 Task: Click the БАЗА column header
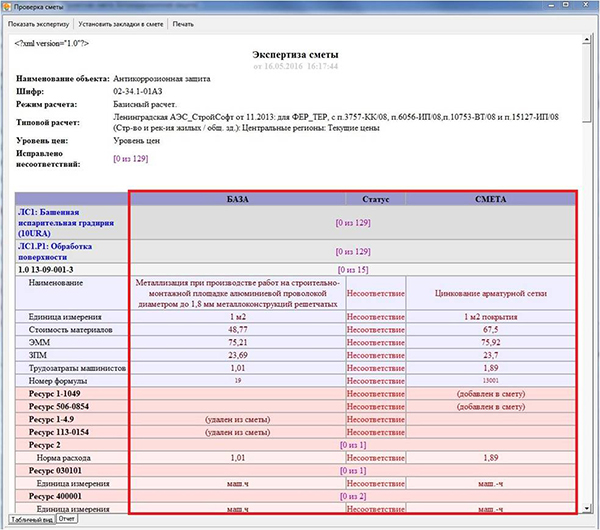[x=238, y=199]
